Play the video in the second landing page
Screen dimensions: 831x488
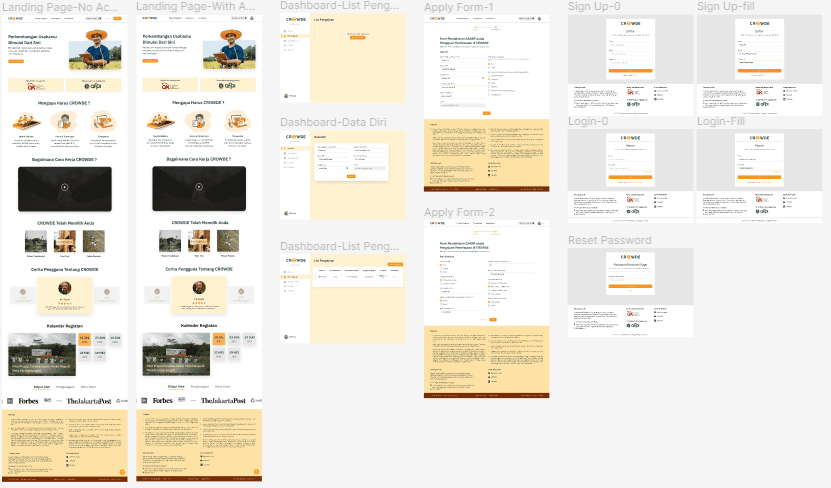[x=199, y=187]
